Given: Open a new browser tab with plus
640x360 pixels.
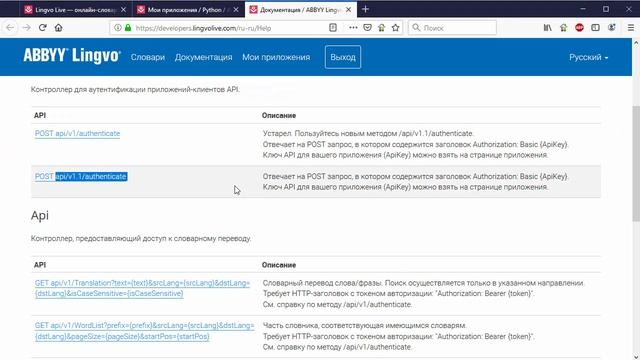Looking at the screenshot, I should (x=365, y=9).
